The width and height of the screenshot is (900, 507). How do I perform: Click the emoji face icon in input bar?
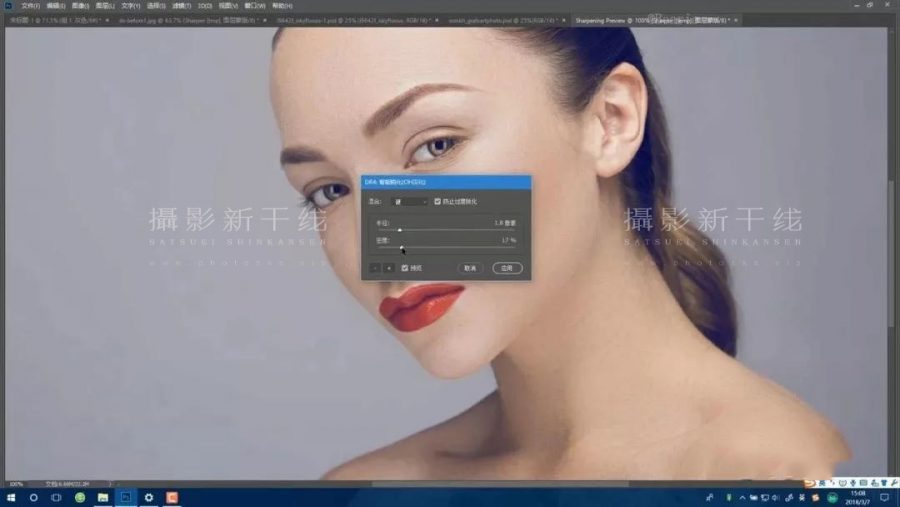(842, 483)
